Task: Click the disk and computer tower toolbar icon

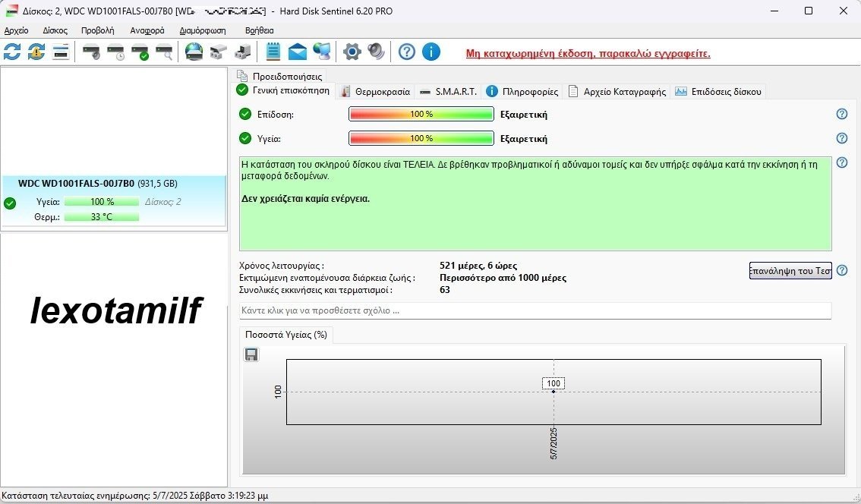Action: pyautogui.click(x=243, y=52)
